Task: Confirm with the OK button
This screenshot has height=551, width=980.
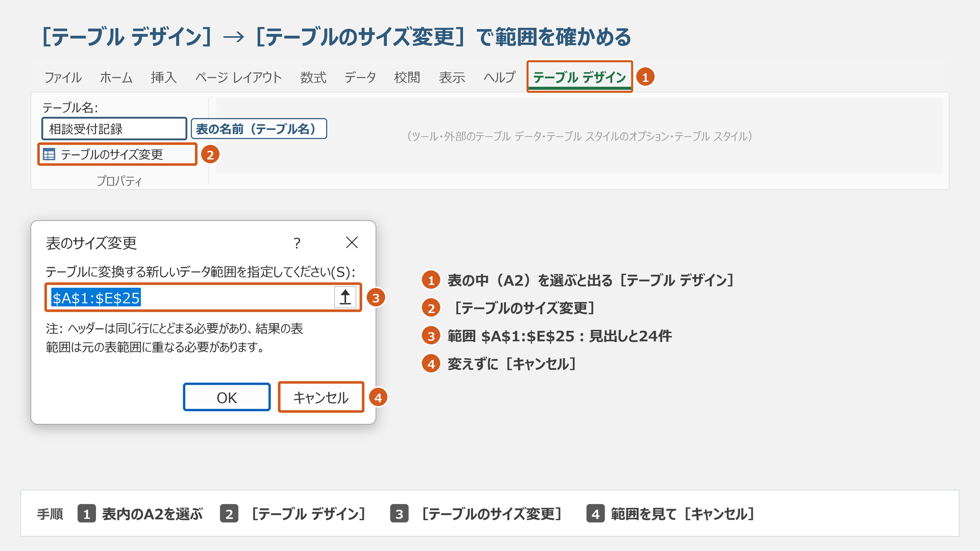Action: (227, 397)
